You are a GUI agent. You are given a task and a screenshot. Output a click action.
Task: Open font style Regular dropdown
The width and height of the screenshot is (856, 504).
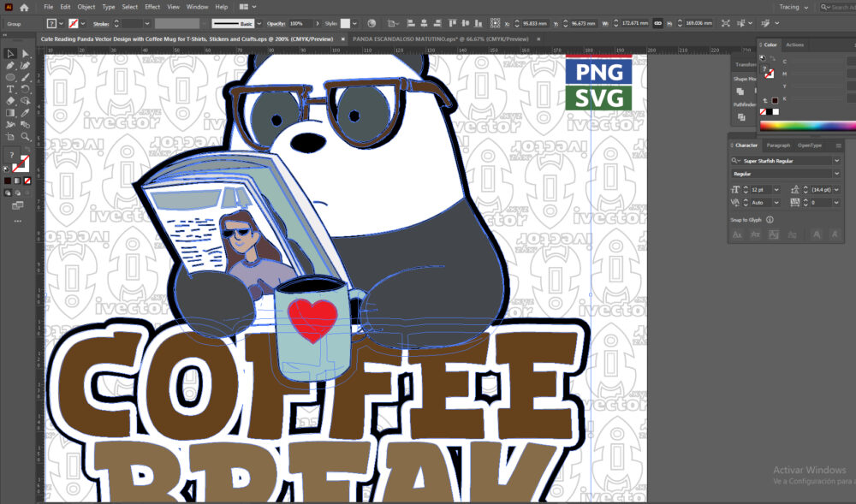(836, 174)
